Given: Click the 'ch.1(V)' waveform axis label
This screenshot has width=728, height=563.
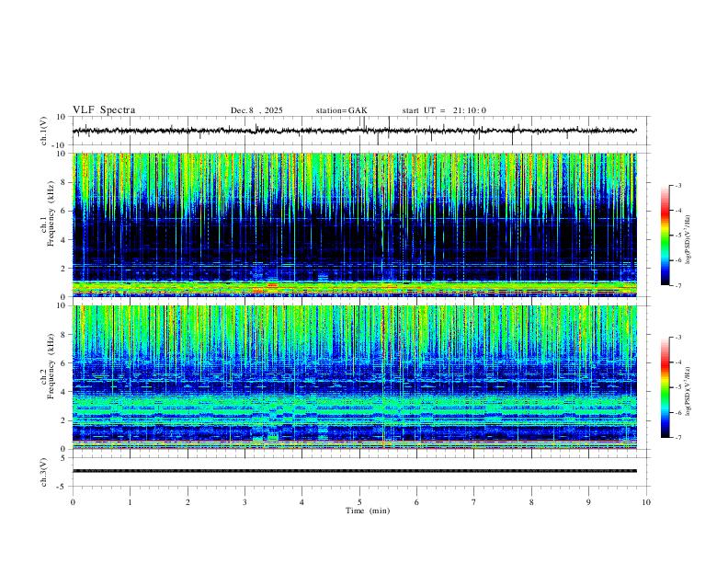Looking at the screenshot, I should click(44, 131).
